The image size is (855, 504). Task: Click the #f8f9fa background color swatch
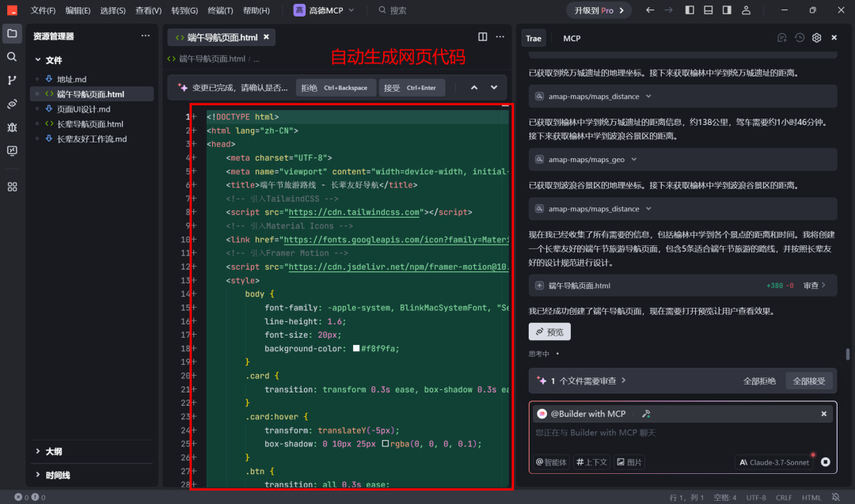point(356,348)
